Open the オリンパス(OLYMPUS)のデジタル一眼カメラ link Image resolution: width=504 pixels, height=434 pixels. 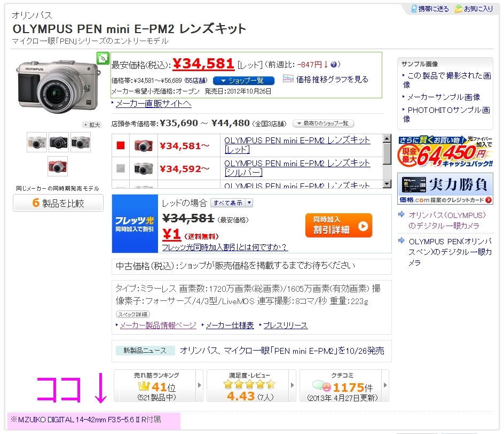point(447,220)
